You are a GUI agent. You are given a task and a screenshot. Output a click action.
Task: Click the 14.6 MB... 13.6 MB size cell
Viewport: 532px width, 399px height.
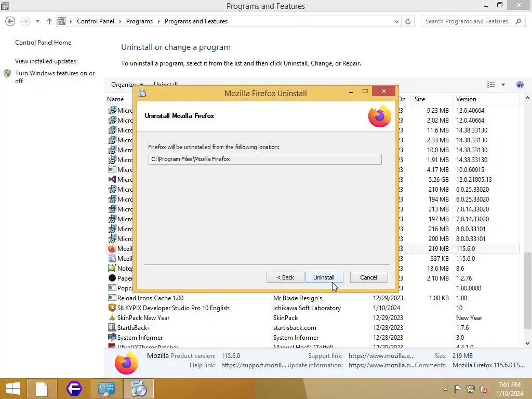point(437,269)
